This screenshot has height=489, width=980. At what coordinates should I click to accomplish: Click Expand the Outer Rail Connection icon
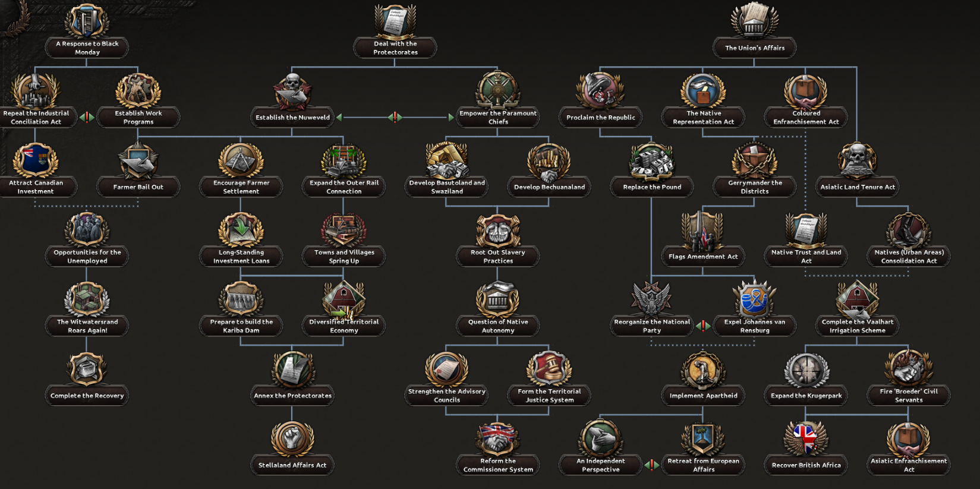pyautogui.click(x=344, y=160)
